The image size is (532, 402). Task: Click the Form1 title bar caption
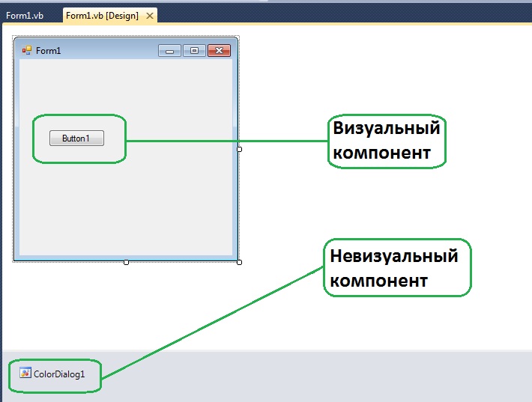(x=48, y=51)
